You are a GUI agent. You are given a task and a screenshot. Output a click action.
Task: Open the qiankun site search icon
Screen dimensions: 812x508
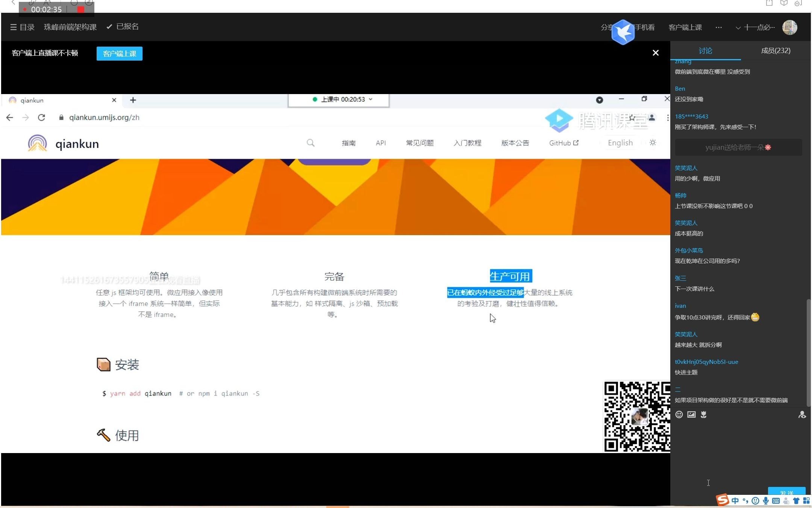(311, 143)
